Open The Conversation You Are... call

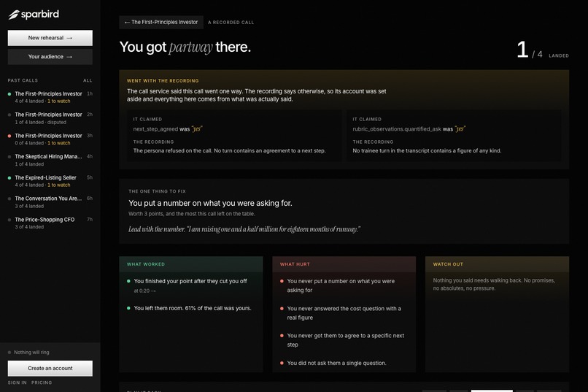[x=50, y=202]
